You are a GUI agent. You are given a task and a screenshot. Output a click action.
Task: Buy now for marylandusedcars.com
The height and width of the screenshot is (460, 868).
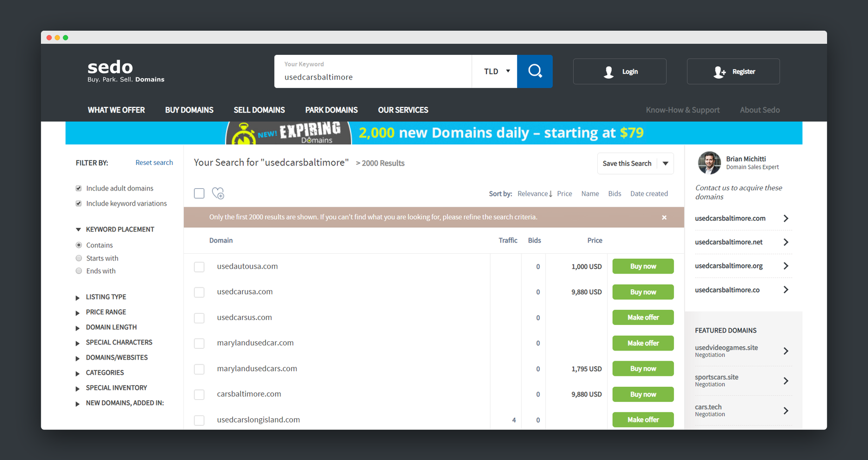click(x=643, y=368)
